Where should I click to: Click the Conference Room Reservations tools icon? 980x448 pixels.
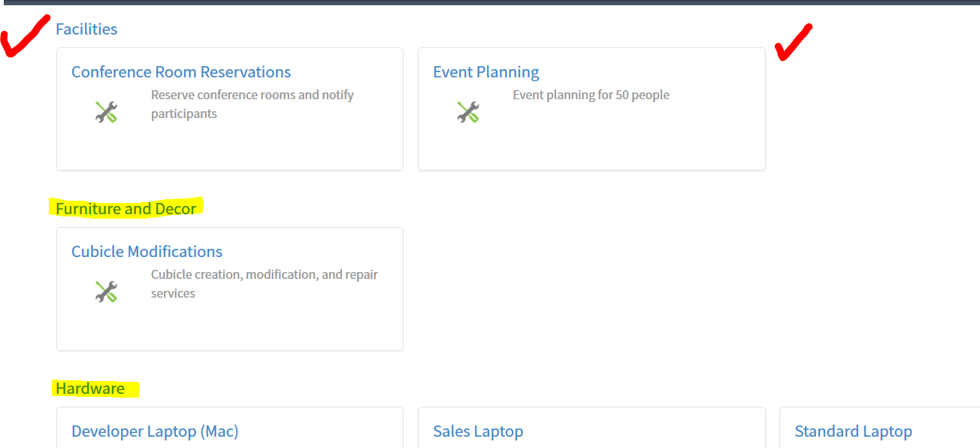point(106,112)
